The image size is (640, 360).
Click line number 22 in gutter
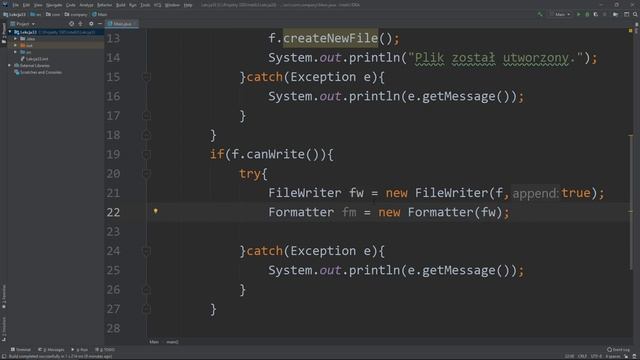113,212
